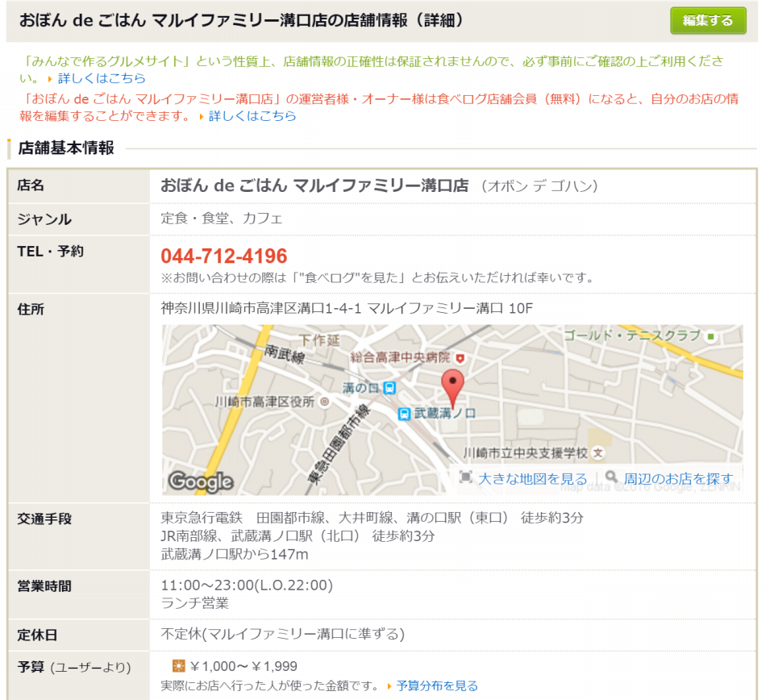Image resolution: width=774 pixels, height=700 pixels.
Task: Click the 店舗基本情報 section heading
Action: coord(66,148)
